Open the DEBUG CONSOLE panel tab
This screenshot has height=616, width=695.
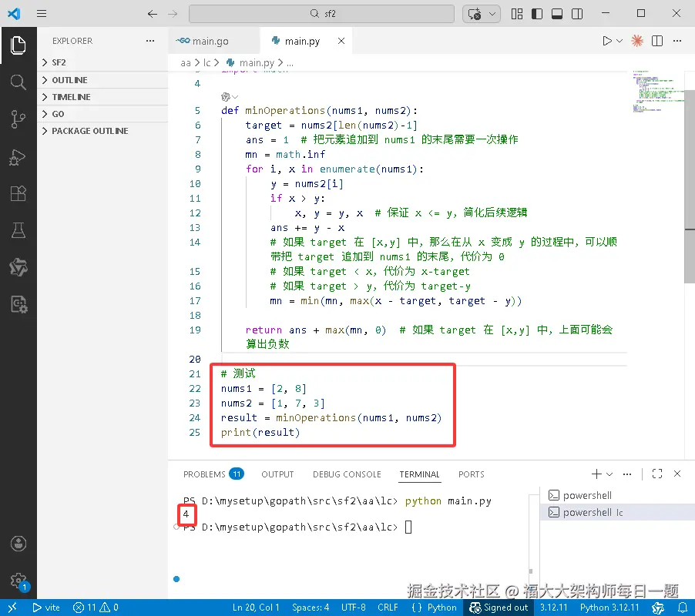[347, 474]
